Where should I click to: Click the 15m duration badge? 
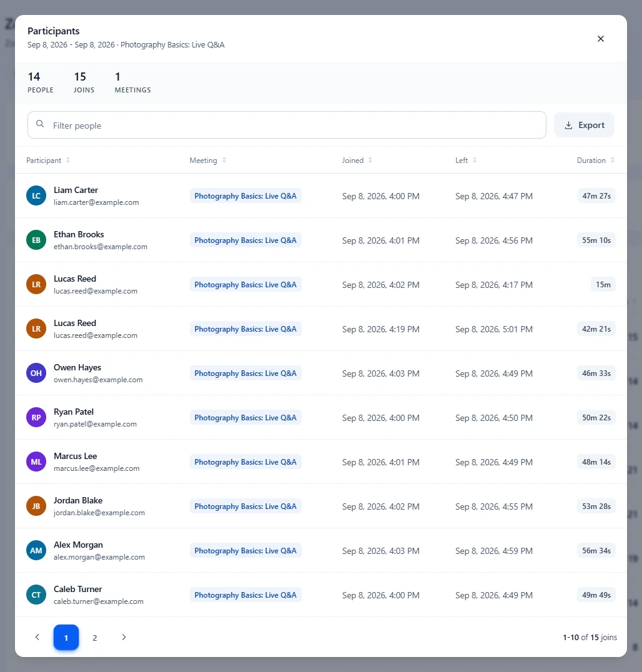pyautogui.click(x=603, y=285)
